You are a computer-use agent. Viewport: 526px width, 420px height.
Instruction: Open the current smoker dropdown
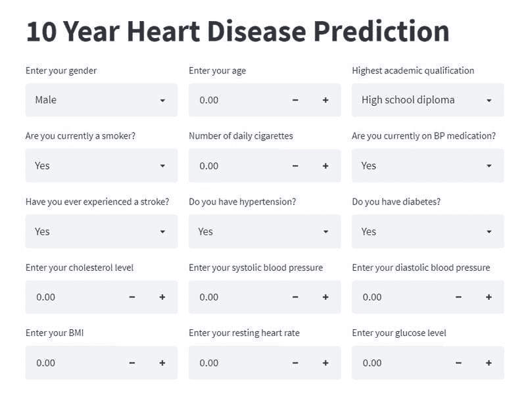coord(101,166)
